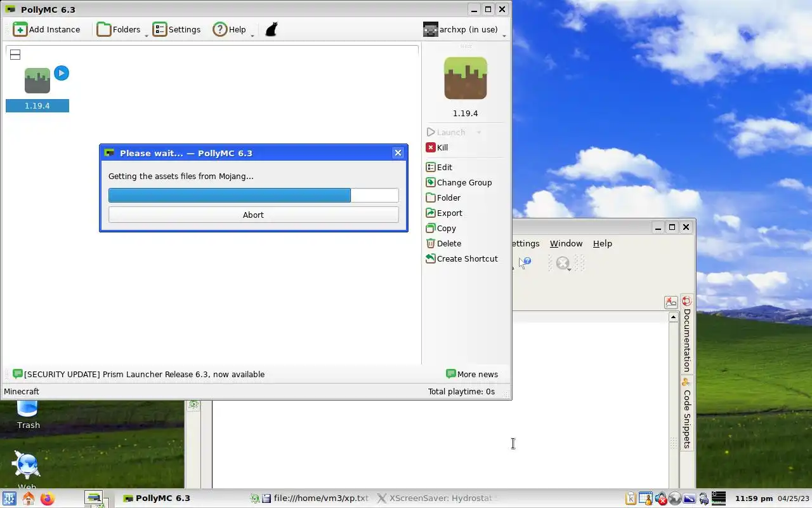Open the Documentation side tab
This screenshot has height=508, width=812.
pyautogui.click(x=686, y=334)
